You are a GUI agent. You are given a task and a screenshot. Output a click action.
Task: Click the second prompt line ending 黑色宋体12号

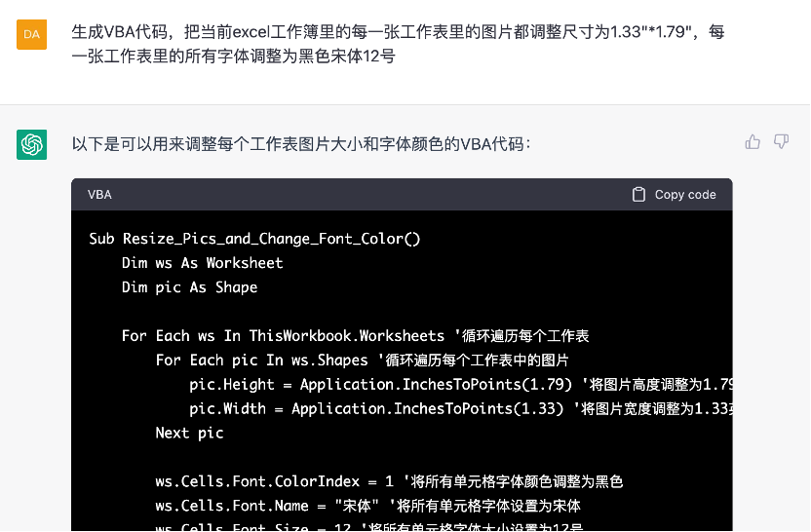[233, 56]
